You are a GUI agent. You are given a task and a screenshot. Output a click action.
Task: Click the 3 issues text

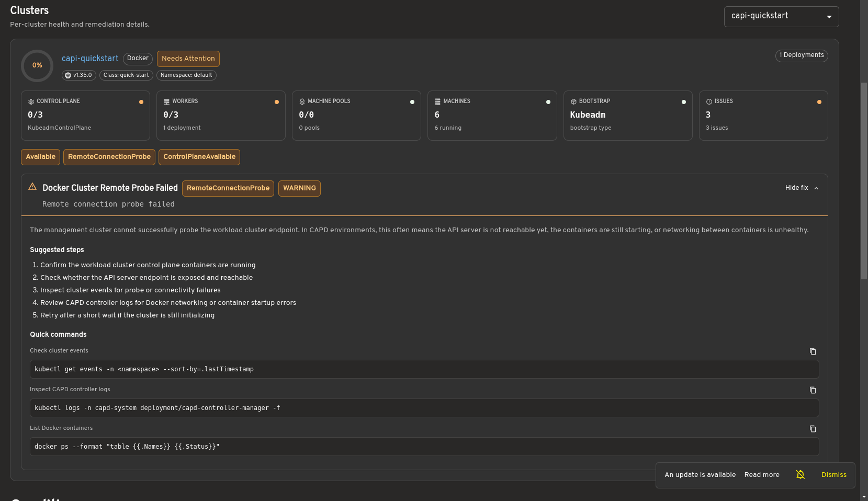point(717,128)
